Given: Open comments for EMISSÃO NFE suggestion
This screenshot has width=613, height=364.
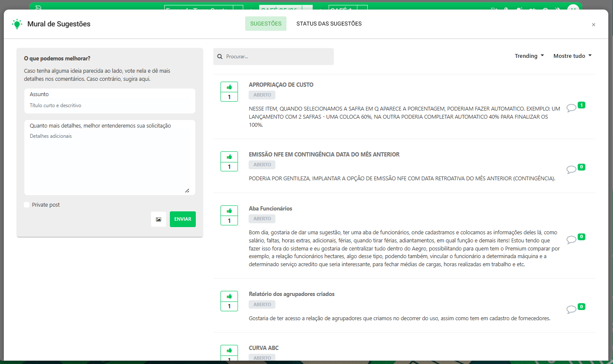Looking at the screenshot, I should 571,170.
